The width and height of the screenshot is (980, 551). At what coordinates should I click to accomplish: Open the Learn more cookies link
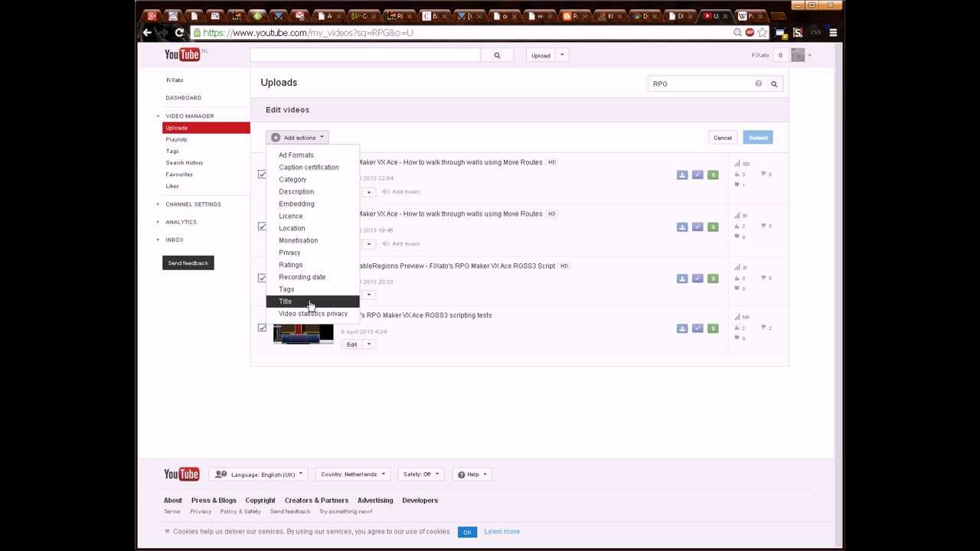(x=501, y=531)
